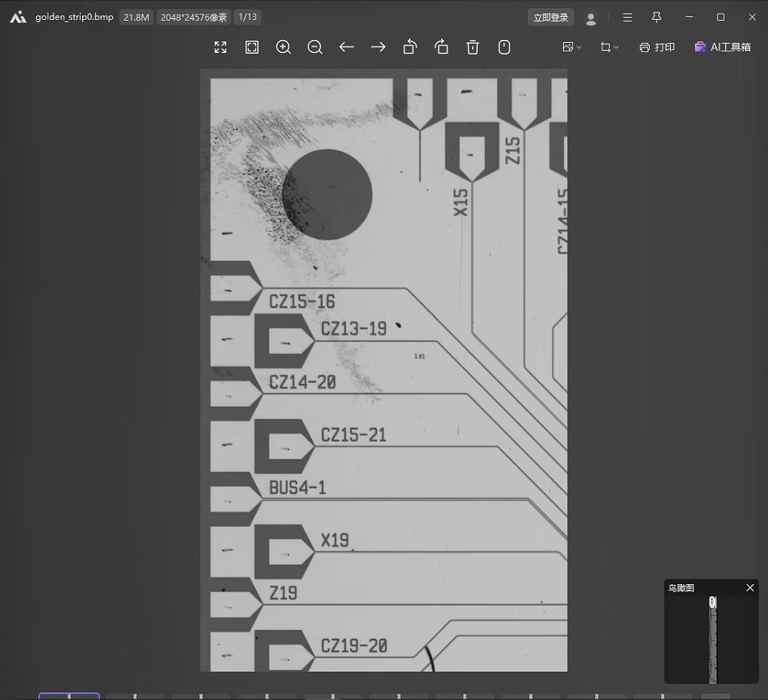This screenshot has height=700, width=768.
Task: Pin the window on top
Action: click(x=657, y=17)
